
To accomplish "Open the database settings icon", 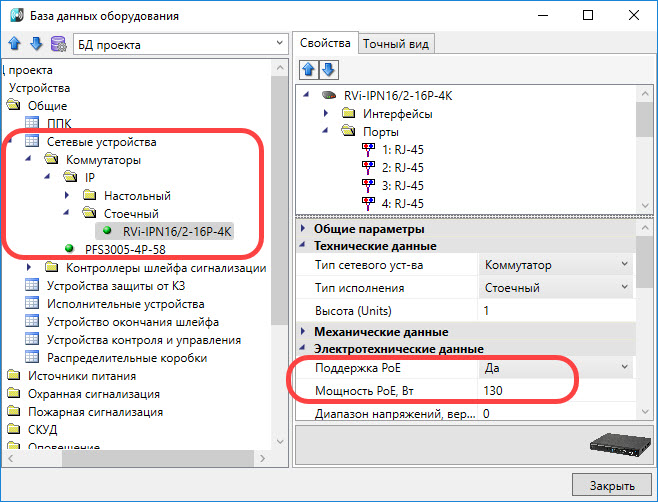I will tap(58, 44).
